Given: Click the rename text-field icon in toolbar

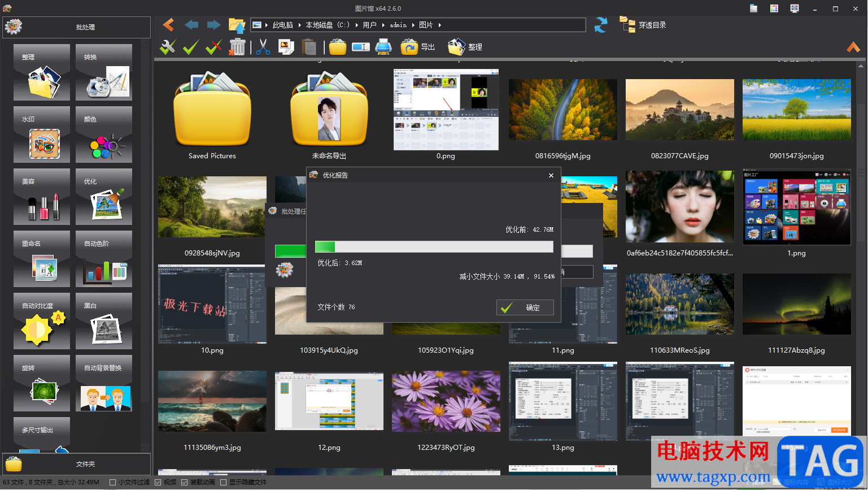Looking at the screenshot, I should pyautogui.click(x=360, y=47).
